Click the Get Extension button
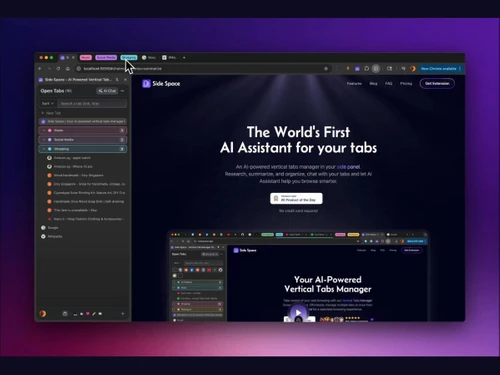 point(437,84)
